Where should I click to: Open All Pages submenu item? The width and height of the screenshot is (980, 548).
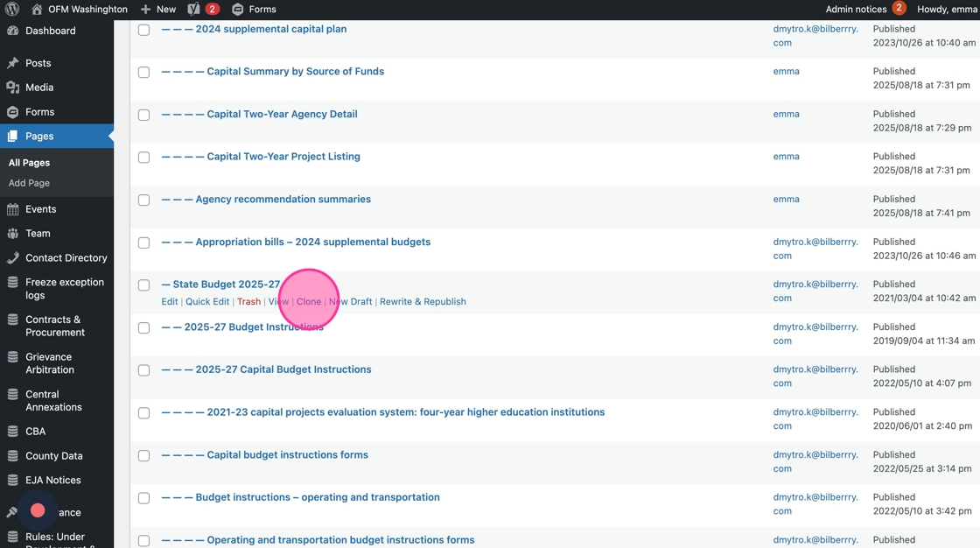(30, 163)
